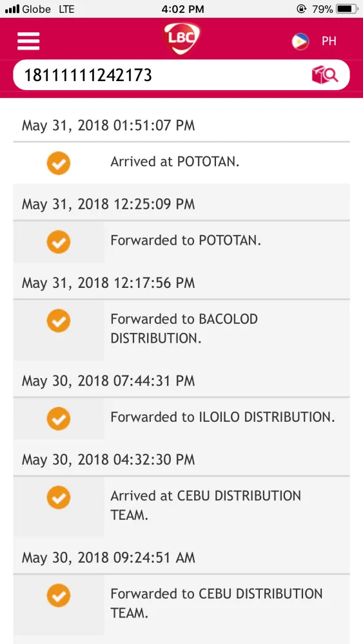Tap checkmark beside Arrived at POTOTAN
This screenshot has height=644, width=363.
tap(59, 163)
